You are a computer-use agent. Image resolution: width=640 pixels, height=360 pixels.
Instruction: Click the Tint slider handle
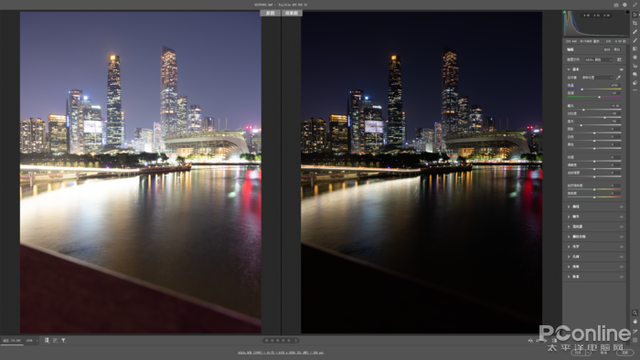[599, 97]
